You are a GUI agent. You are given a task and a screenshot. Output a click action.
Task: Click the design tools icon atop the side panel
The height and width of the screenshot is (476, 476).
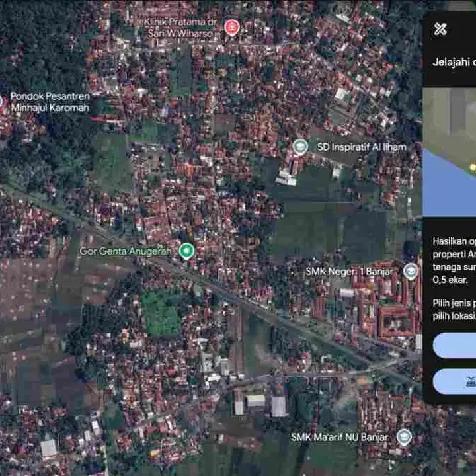440,29
